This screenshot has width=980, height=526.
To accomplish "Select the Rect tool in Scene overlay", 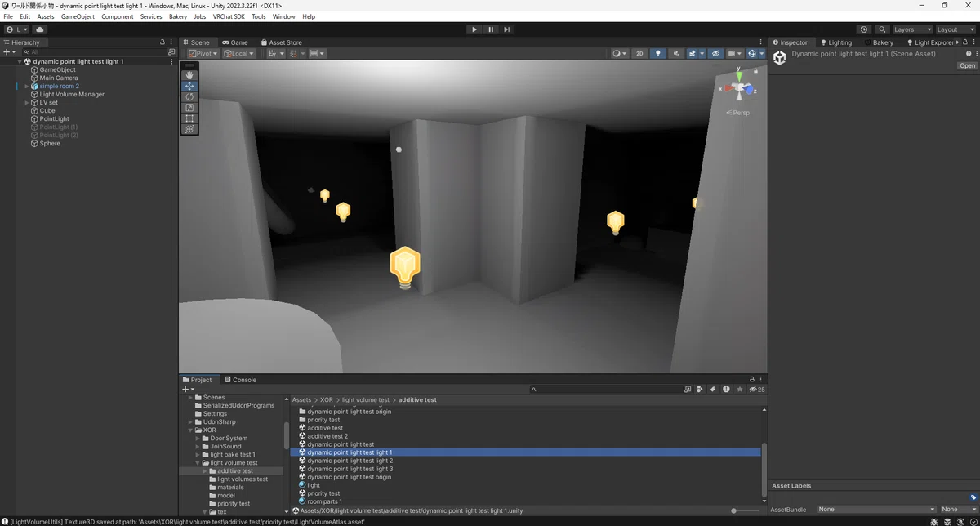I will coord(189,118).
